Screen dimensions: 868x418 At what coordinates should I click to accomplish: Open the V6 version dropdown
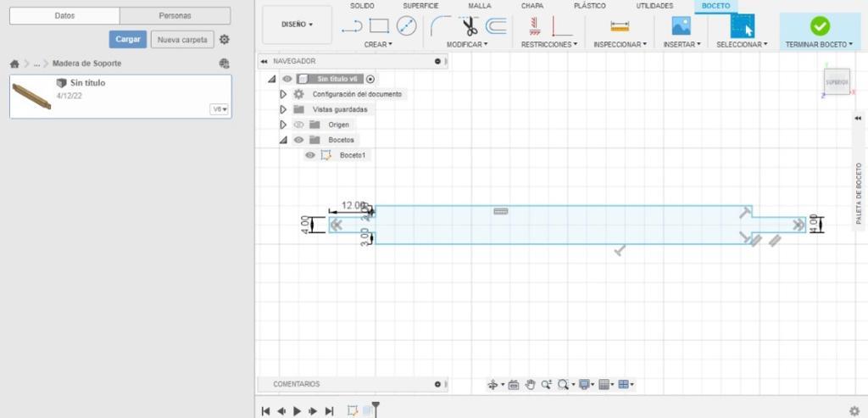(220, 109)
